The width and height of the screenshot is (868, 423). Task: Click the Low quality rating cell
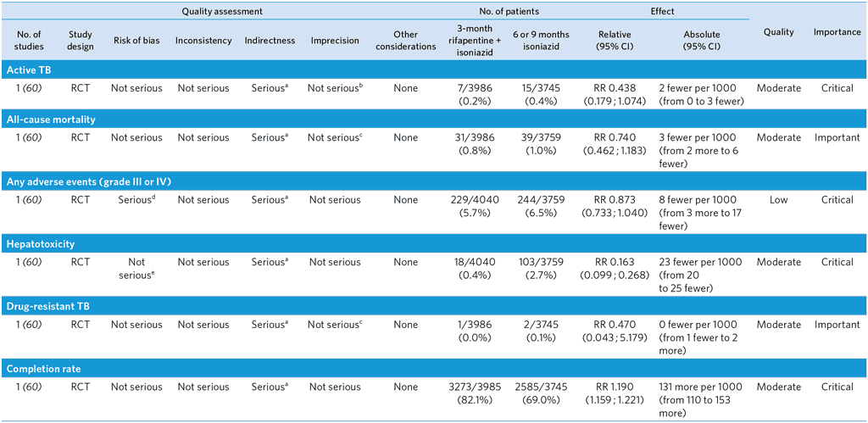click(x=778, y=200)
